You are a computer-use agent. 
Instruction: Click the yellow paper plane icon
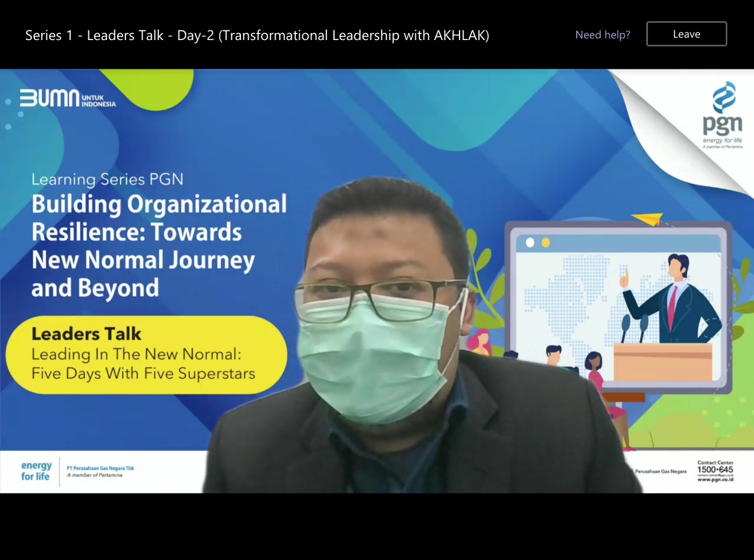pyautogui.click(x=647, y=220)
